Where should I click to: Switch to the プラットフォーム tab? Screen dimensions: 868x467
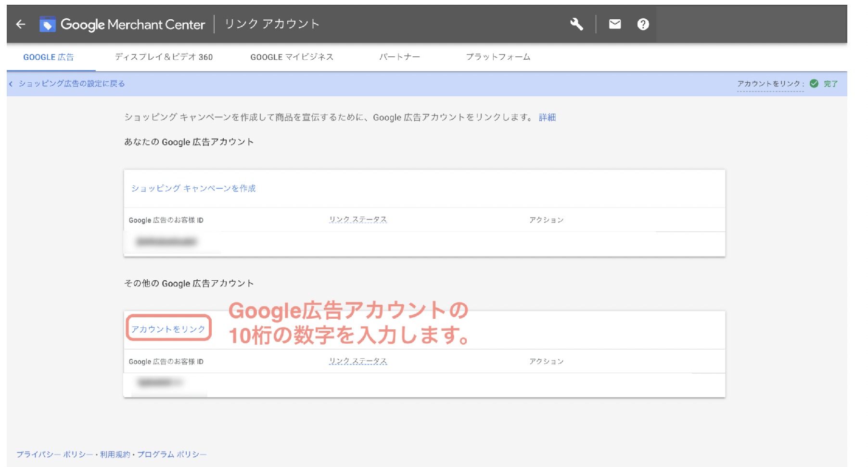pos(498,57)
